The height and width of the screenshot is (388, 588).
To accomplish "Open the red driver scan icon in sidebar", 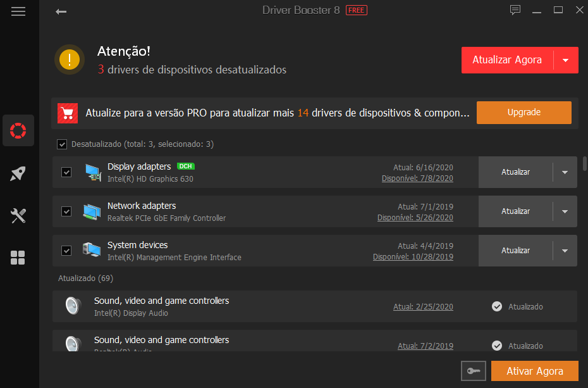I will click(18, 130).
